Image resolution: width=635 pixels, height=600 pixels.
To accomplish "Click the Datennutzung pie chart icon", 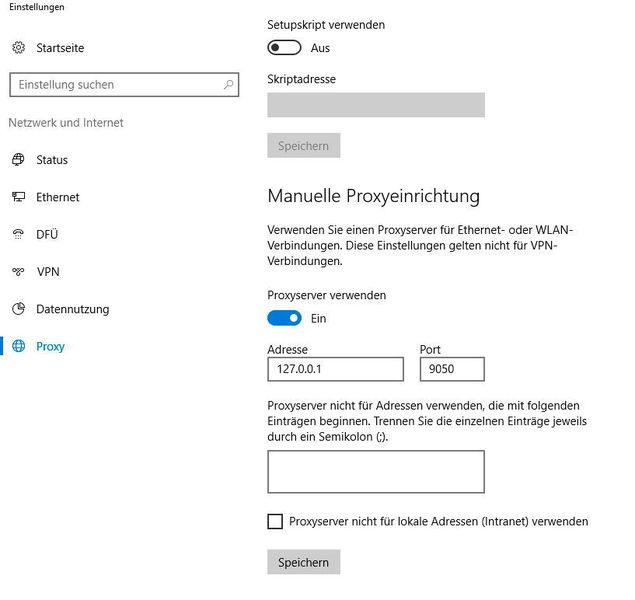I will pos(18,309).
